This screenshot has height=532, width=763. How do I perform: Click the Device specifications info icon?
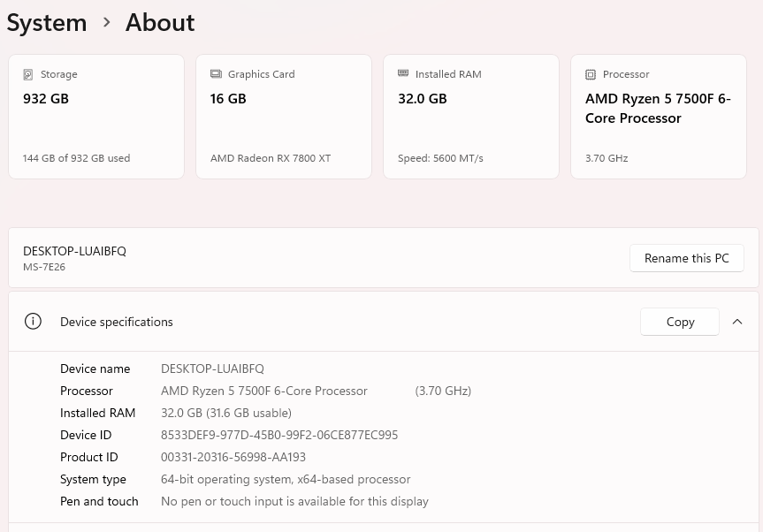[x=33, y=322]
